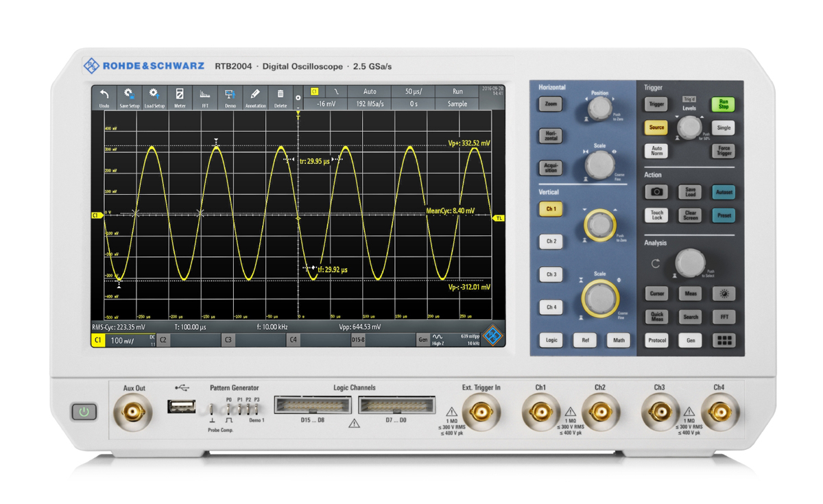The width and height of the screenshot is (823, 504).
Task: Select the C2 channel tab on screen
Action: click(163, 339)
